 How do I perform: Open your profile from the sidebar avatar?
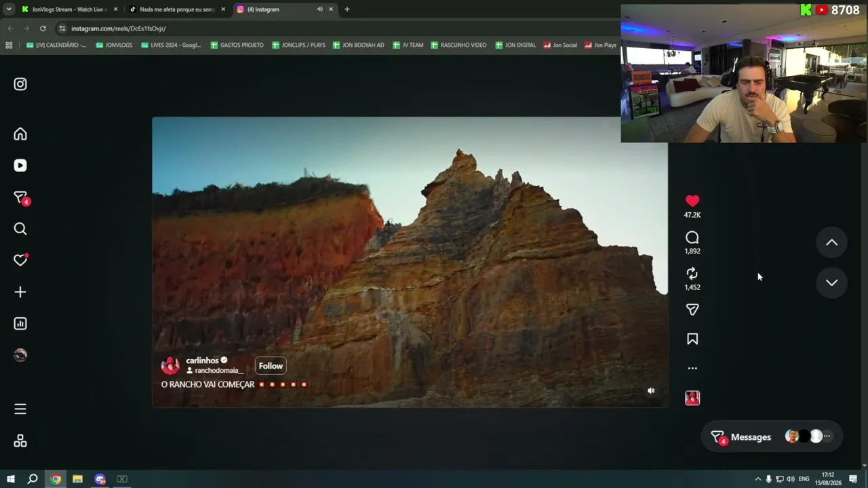tap(20, 355)
